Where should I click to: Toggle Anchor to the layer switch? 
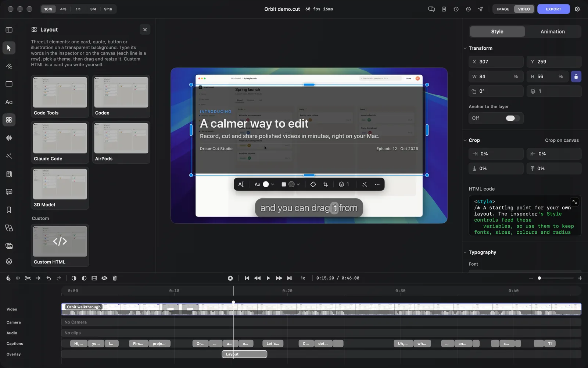pos(512,118)
